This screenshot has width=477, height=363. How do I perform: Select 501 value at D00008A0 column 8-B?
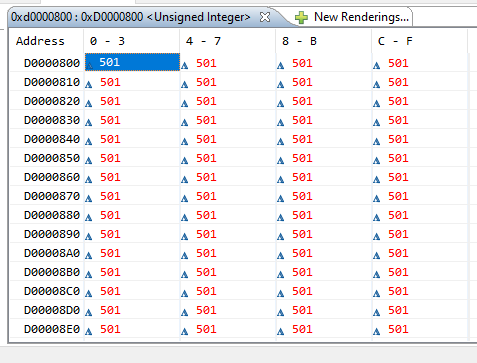[302, 253]
